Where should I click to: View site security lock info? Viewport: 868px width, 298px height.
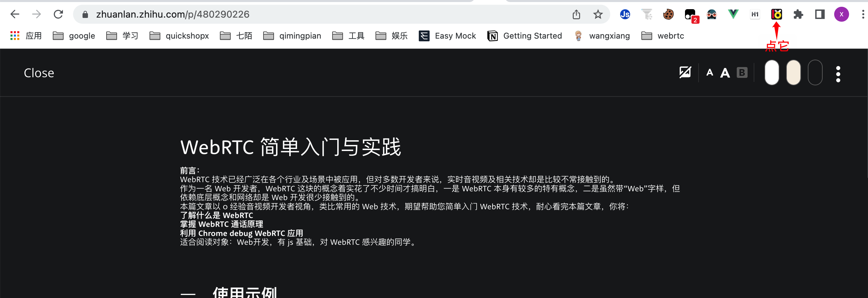(x=85, y=14)
